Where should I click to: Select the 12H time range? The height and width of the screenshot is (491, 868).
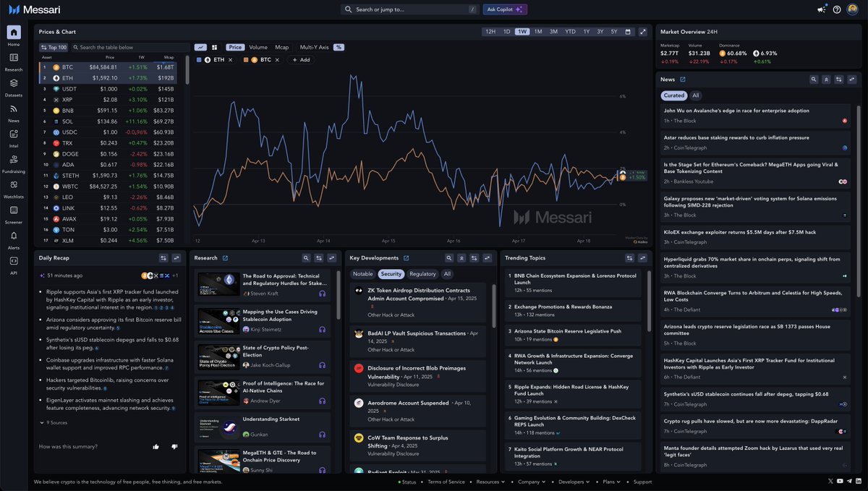[490, 32]
